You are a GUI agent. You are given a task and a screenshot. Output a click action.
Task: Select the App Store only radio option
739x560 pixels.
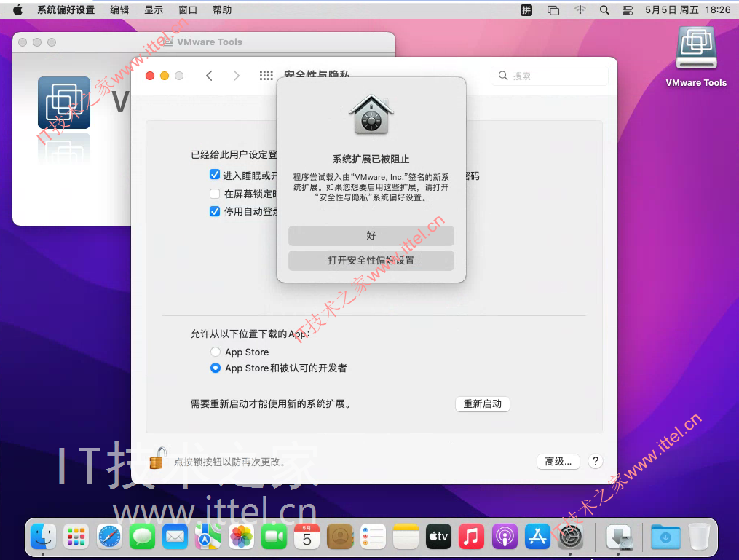tap(216, 352)
